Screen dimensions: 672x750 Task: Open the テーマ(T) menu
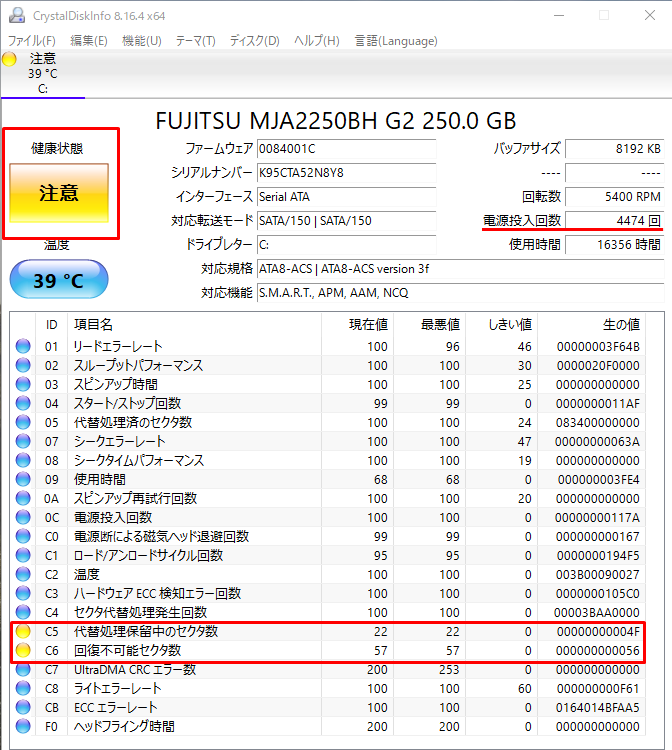coord(195,41)
